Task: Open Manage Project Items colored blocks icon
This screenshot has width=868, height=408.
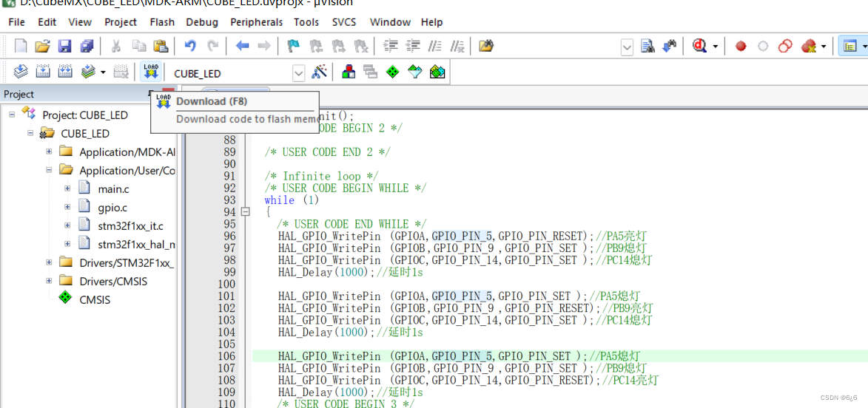Action: (349, 71)
